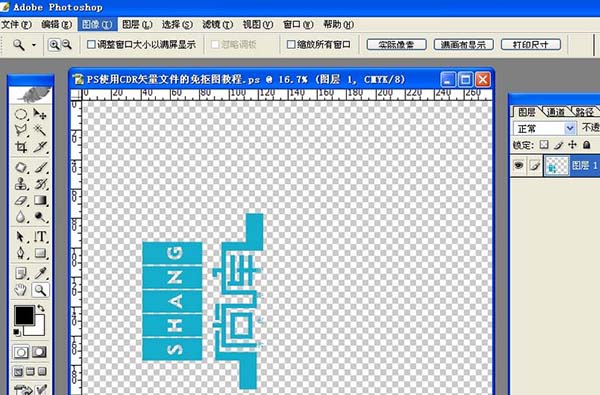The image size is (600, 395).
Task: Maximize the document window
Action: coord(465,80)
